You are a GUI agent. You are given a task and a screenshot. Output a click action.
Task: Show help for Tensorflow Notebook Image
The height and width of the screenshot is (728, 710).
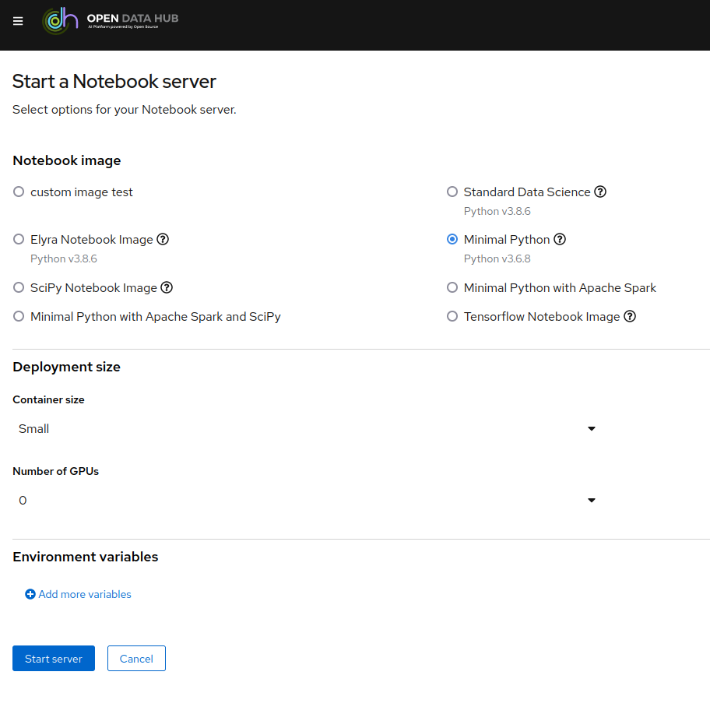(630, 316)
